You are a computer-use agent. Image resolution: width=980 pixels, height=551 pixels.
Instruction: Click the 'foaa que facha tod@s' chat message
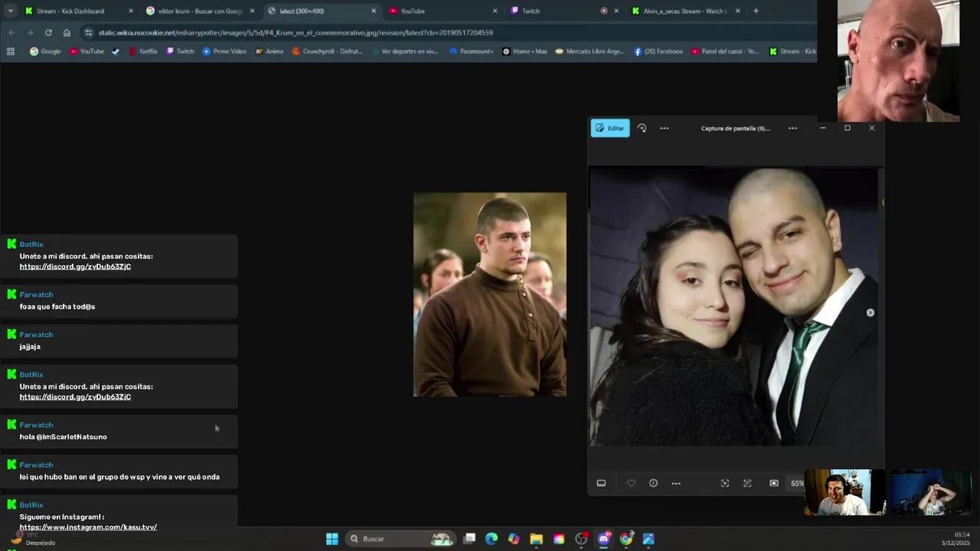[57, 306]
